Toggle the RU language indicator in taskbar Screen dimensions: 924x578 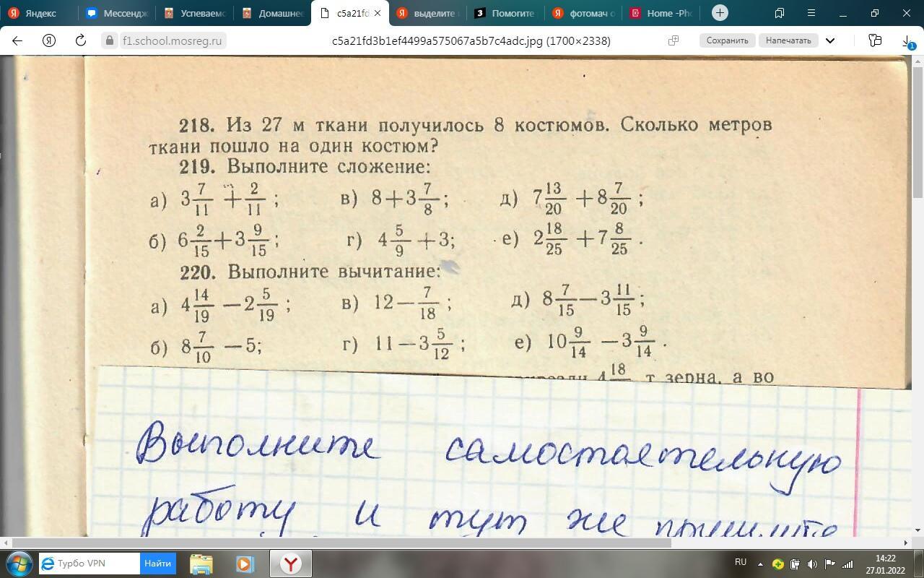[x=740, y=562]
